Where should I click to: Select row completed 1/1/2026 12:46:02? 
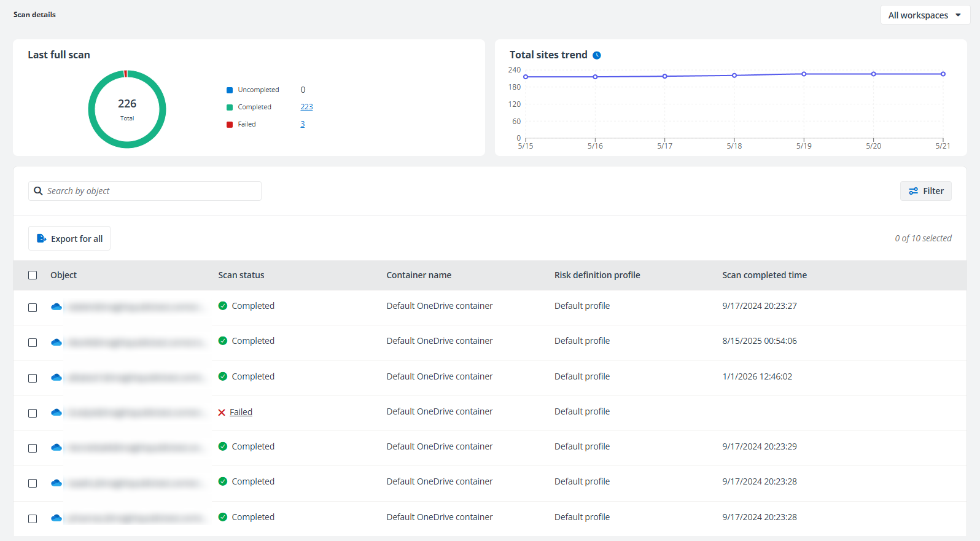point(33,378)
